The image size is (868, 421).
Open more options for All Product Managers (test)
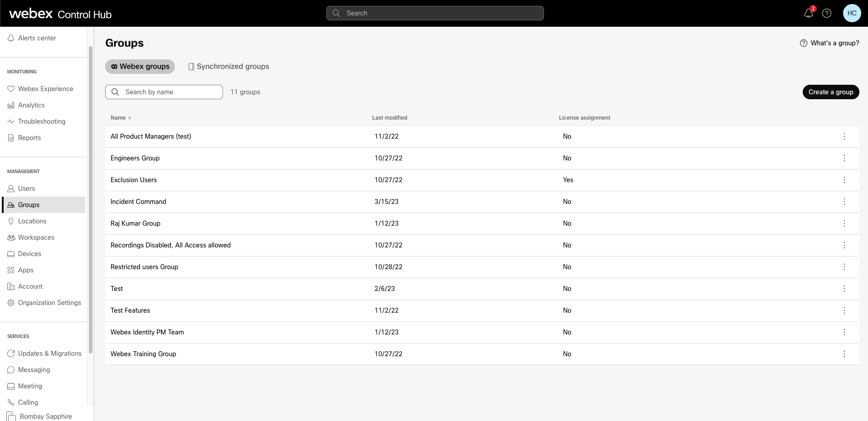pyautogui.click(x=844, y=136)
